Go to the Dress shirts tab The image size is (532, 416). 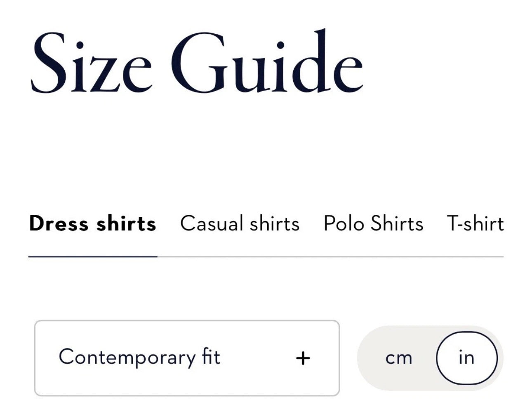point(93,223)
